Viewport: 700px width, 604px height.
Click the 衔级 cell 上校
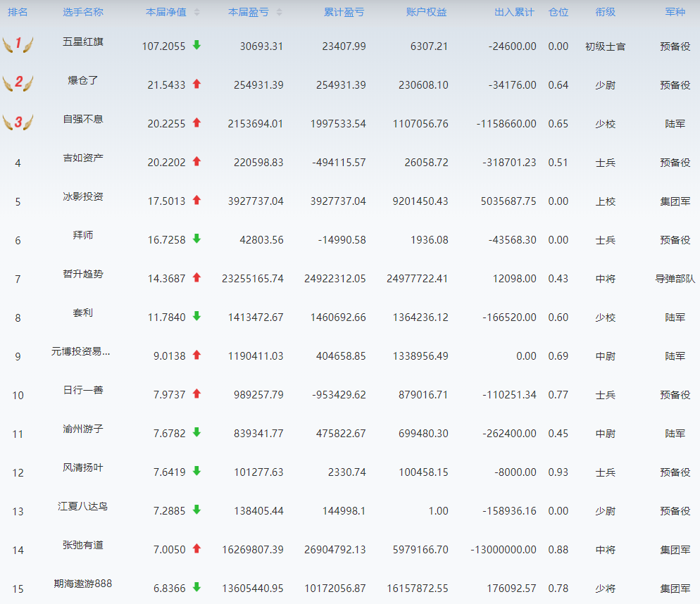[x=606, y=201]
